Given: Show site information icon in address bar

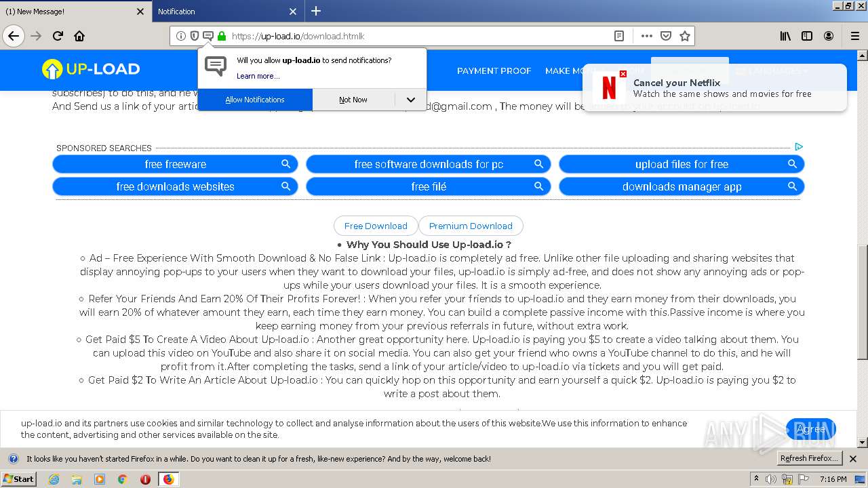Looking at the screenshot, I should [x=181, y=36].
